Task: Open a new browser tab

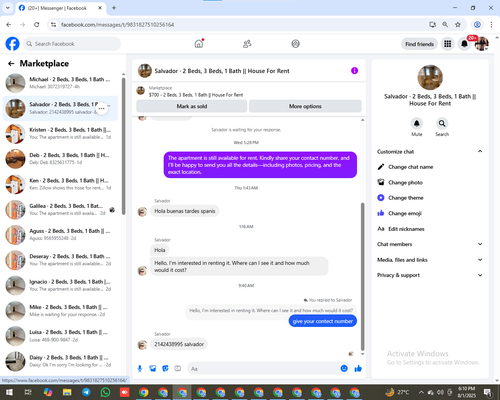Action: click(114, 8)
